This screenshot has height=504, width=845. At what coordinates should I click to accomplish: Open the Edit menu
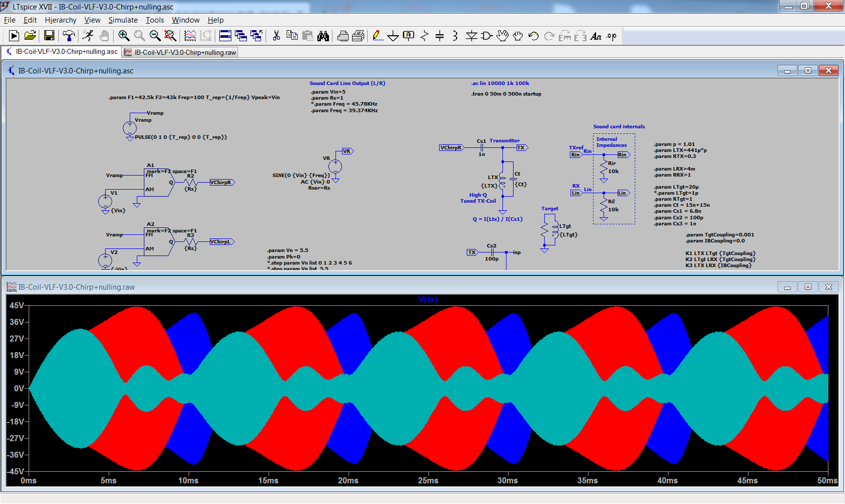click(x=30, y=20)
